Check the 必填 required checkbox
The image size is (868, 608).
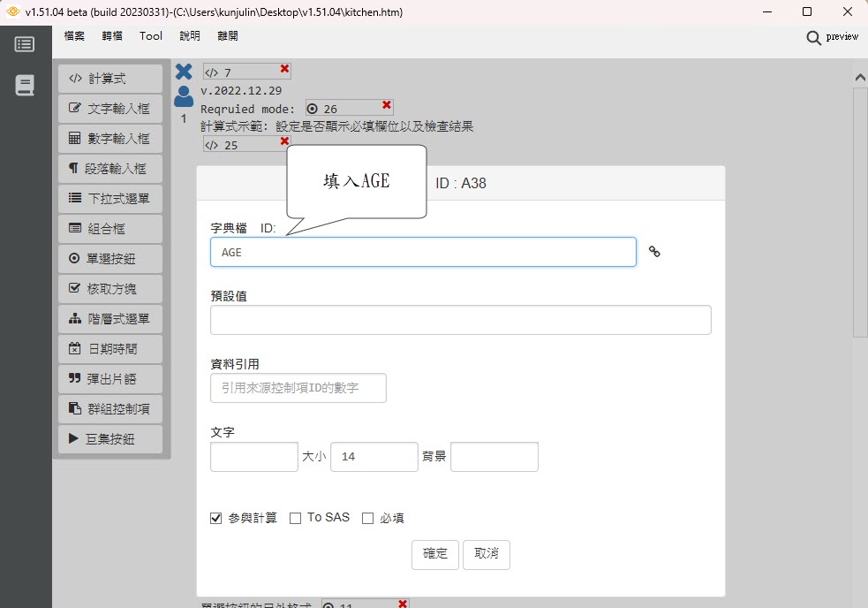[368, 519]
